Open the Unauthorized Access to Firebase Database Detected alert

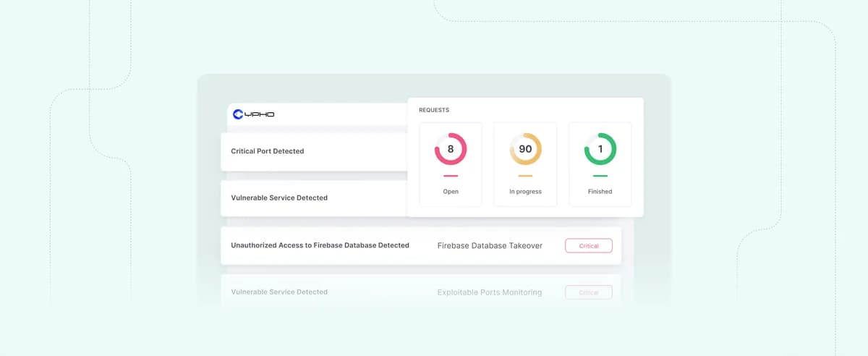click(320, 245)
